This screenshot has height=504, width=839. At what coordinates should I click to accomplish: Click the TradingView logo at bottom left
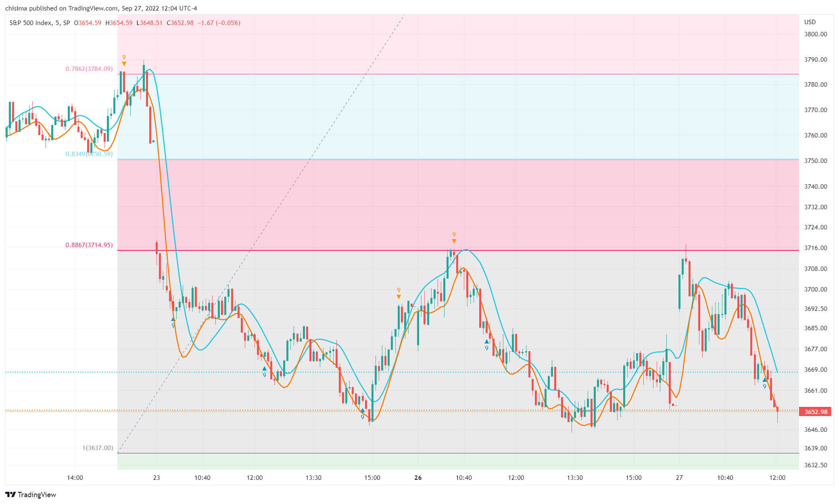(x=31, y=494)
